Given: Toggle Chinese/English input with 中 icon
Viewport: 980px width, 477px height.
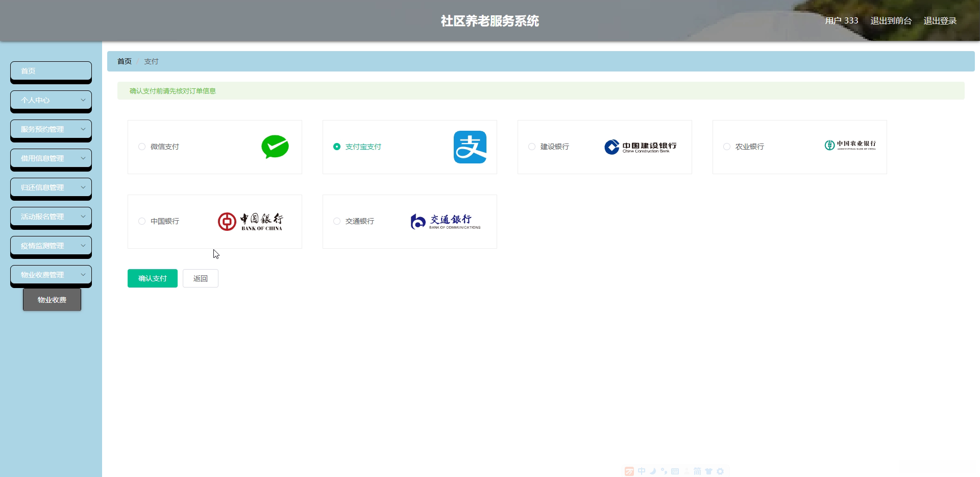Looking at the screenshot, I should [641, 471].
